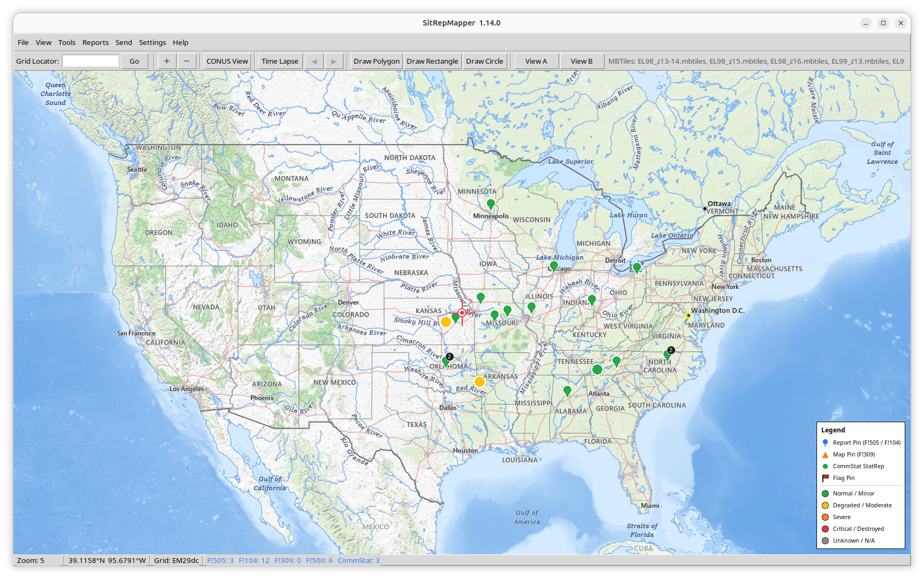The width and height of the screenshot is (924, 579).
Task: Click into the Grid Locator input field
Action: [90, 61]
